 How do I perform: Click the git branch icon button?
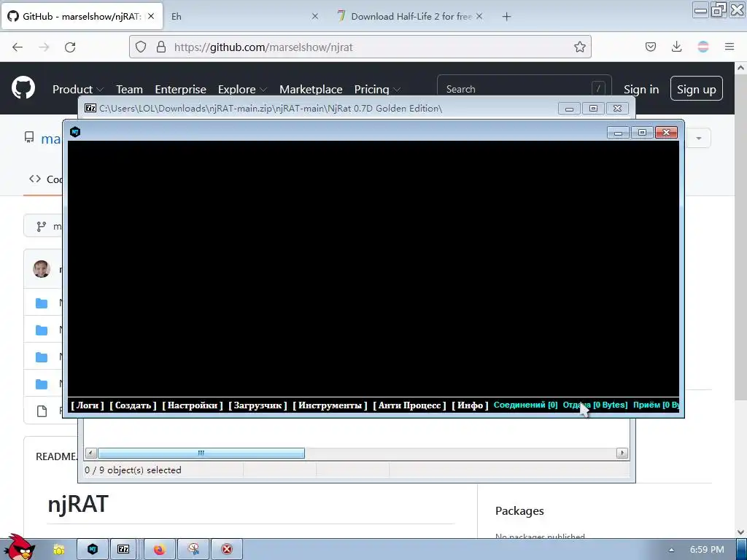click(42, 226)
